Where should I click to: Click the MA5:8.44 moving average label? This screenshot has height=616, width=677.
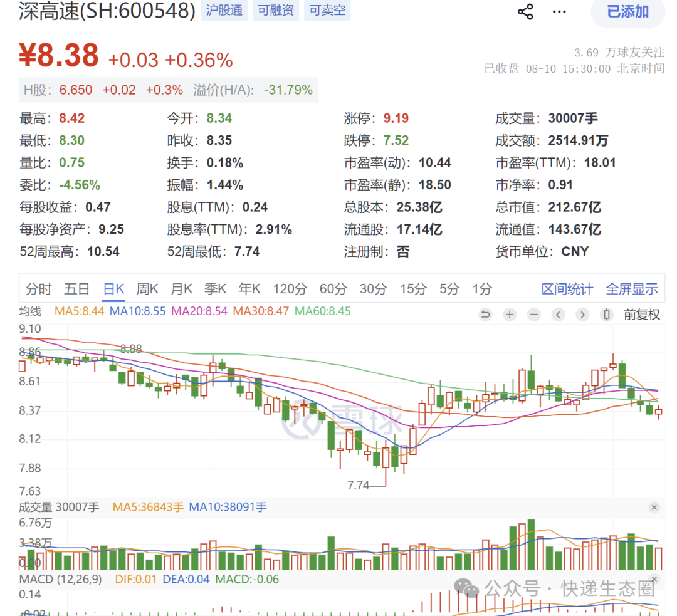pos(80,311)
